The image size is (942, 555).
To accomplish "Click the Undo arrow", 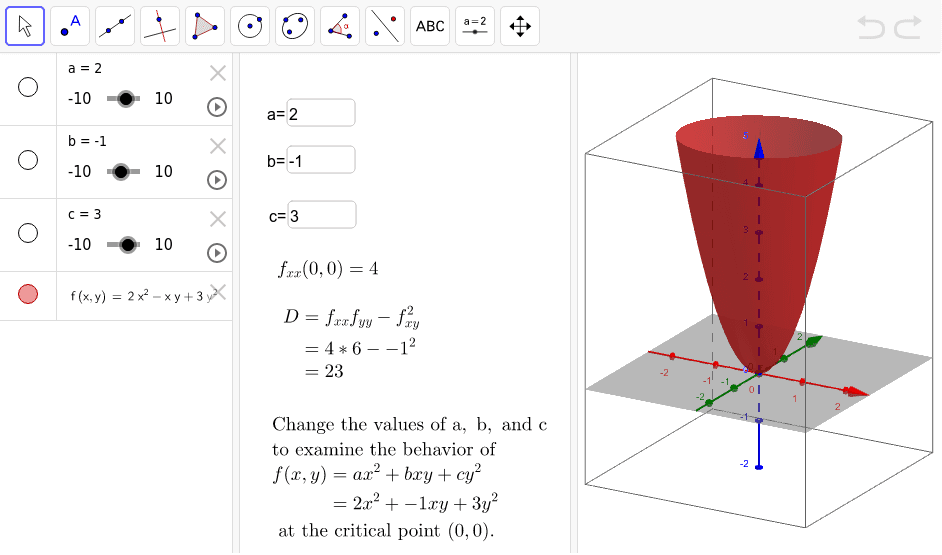I will click(x=871, y=28).
